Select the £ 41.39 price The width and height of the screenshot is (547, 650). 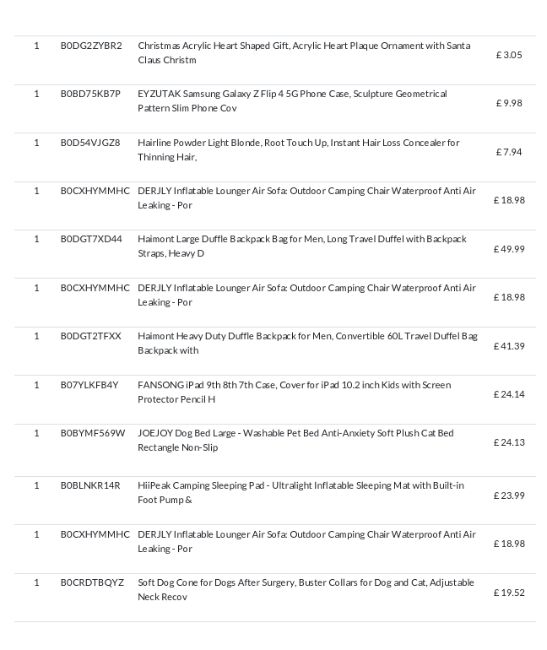tap(509, 346)
